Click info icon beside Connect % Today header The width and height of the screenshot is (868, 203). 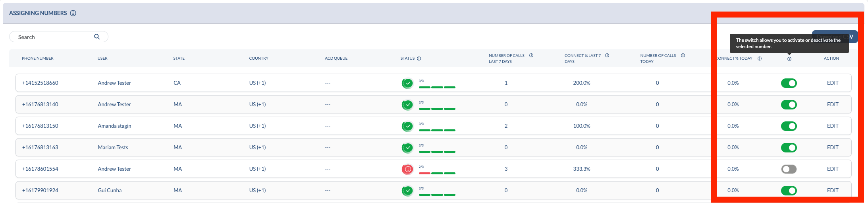pos(760,59)
